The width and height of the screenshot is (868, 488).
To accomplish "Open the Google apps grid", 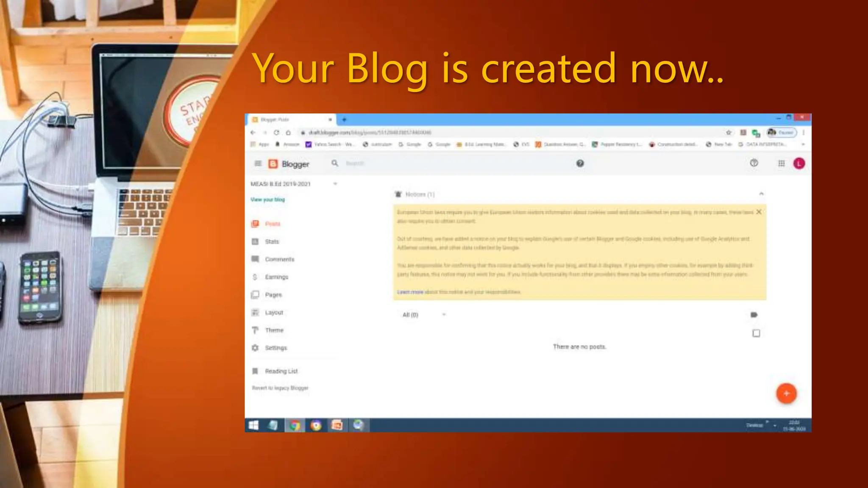I will pos(781,164).
